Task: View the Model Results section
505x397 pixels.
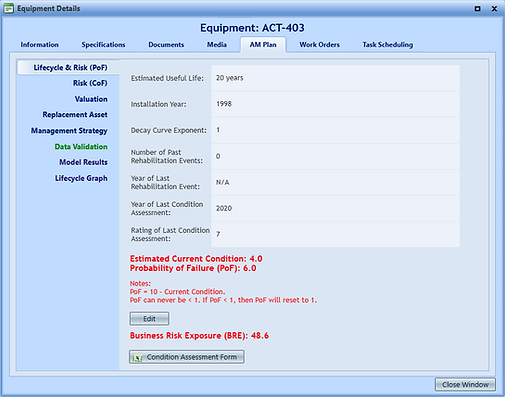Action: pos(83,162)
